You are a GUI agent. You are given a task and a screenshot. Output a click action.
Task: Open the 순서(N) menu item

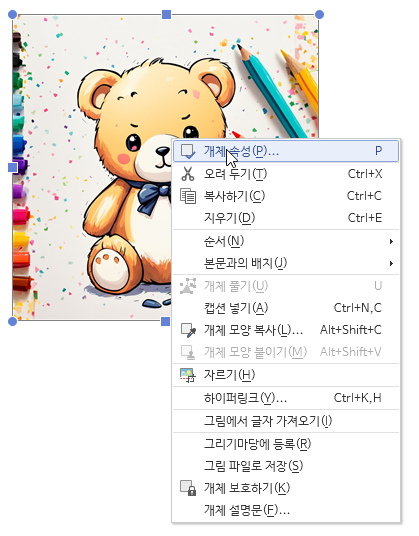point(286,241)
